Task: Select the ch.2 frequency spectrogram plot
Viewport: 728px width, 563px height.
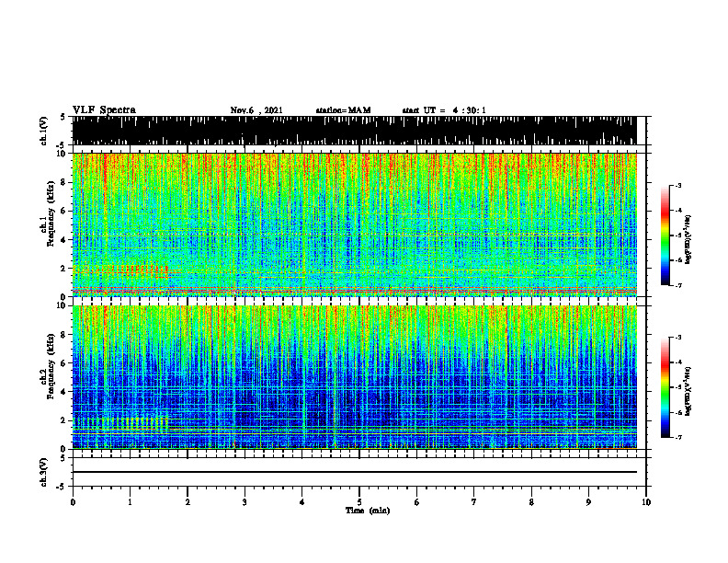Action: (x=354, y=377)
